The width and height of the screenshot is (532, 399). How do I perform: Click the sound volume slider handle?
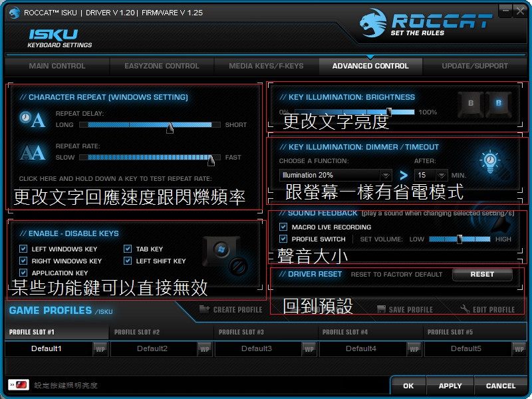[460, 239]
